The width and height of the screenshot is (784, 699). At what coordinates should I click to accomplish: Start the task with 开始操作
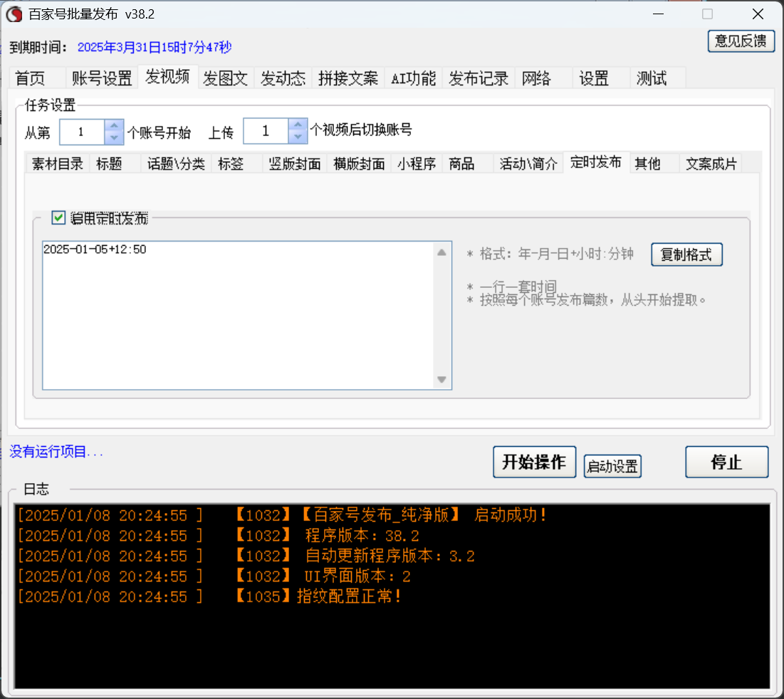click(x=534, y=462)
